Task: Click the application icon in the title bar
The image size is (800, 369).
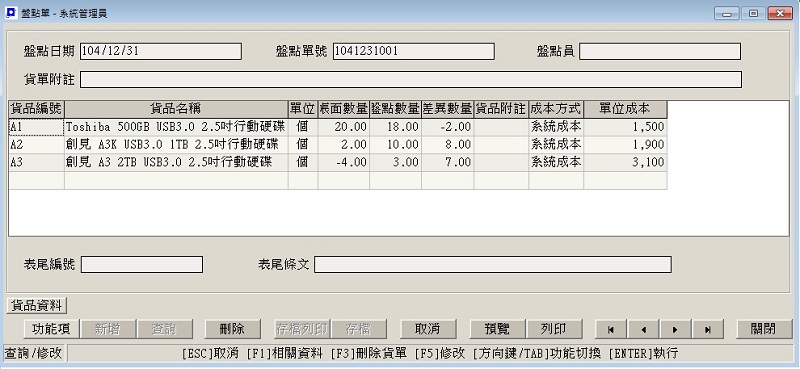Action: pos(10,13)
